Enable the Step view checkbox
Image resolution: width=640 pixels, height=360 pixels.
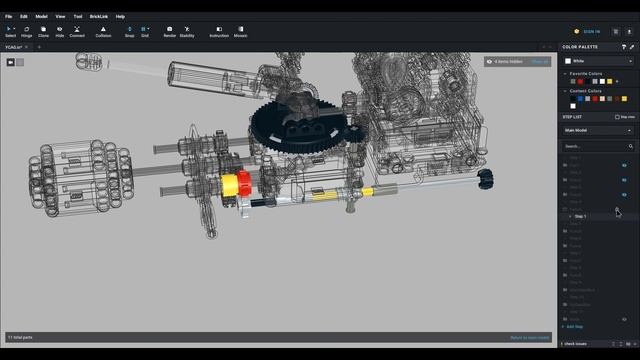617,117
